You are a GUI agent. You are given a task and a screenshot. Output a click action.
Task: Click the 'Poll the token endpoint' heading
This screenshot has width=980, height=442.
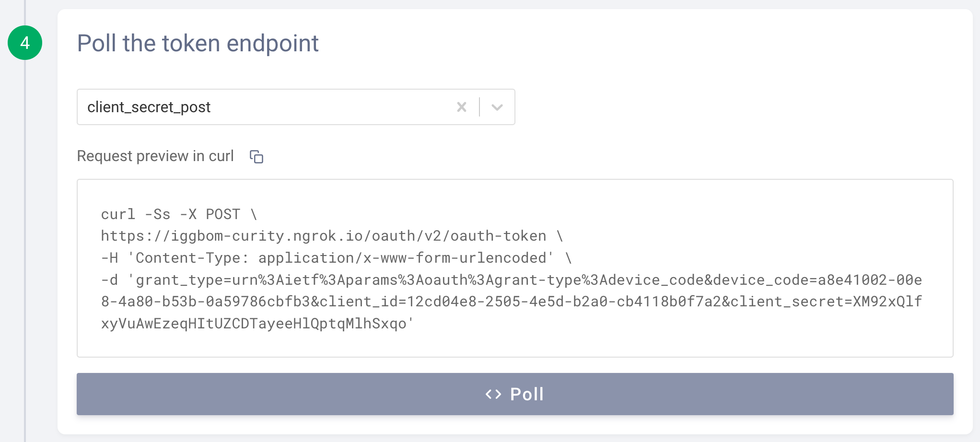point(198,43)
